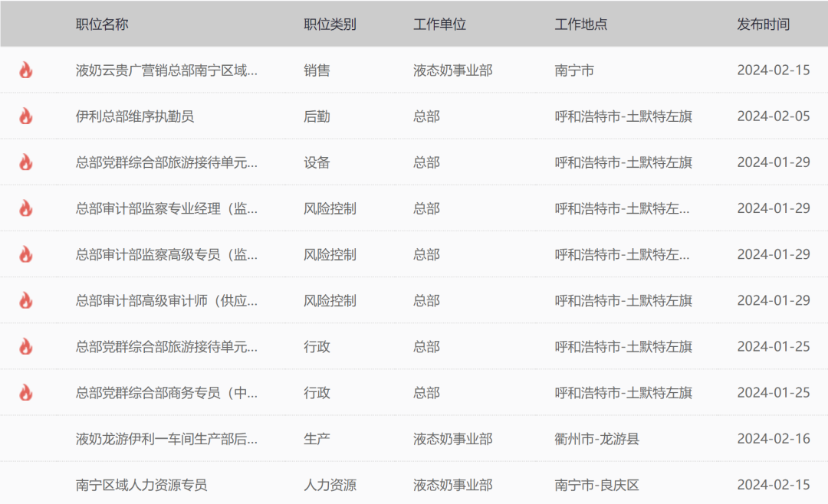
Task: Select the 南宁市 location in the 销售 row
Action: click(x=574, y=70)
